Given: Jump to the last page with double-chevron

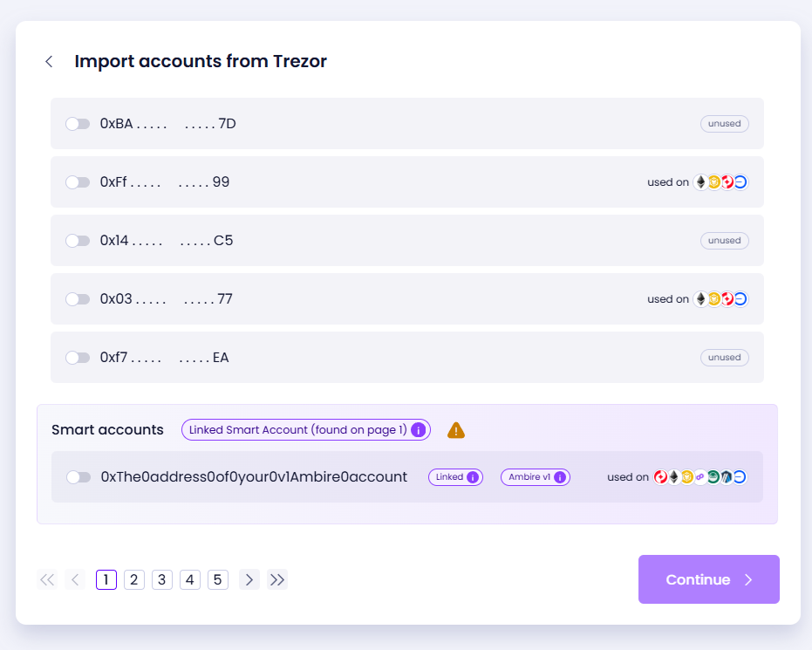Looking at the screenshot, I should 277,579.
